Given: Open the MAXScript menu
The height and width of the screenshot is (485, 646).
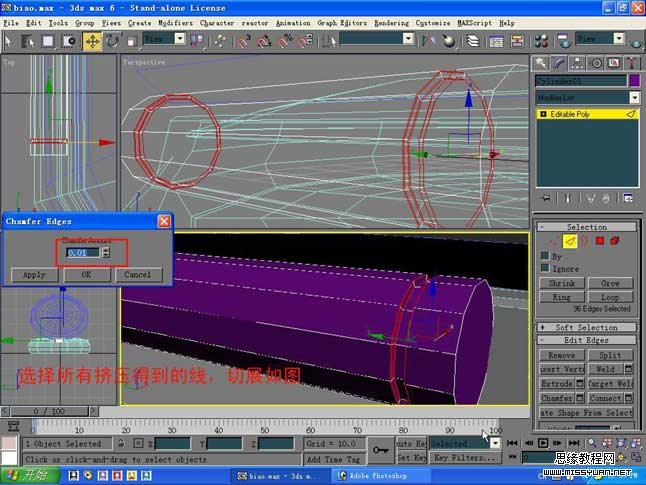Looking at the screenshot, I should point(474,23).
